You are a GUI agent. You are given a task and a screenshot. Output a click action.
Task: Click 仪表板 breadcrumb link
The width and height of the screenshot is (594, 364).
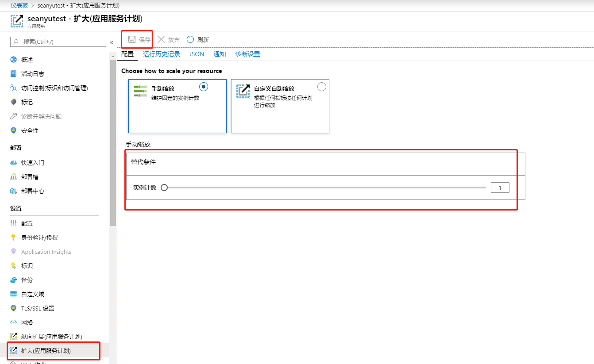coord(19,5)
